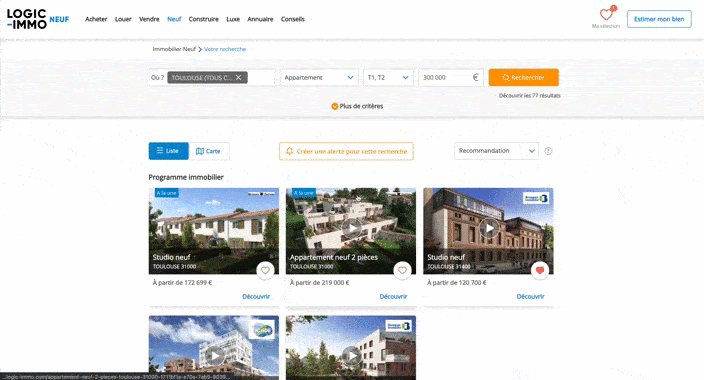Play video on Studio neuf 31400 card
The width and height of the screenshot is (704, 380).
(x=489, y=228)
